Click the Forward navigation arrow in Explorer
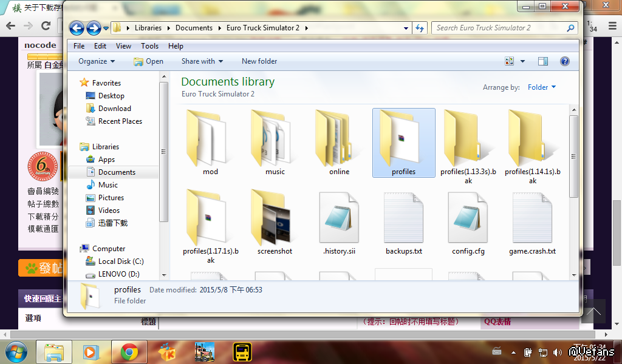This screenshot has width=622, height=364. 94,28
